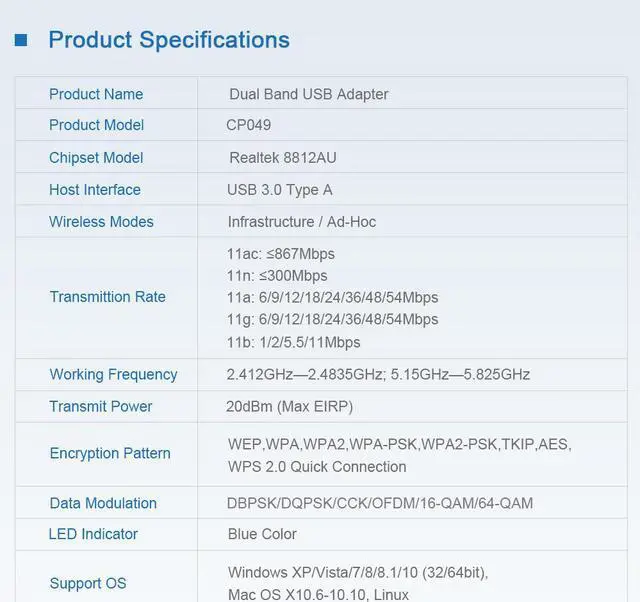Click the CP049 model number

249,125
